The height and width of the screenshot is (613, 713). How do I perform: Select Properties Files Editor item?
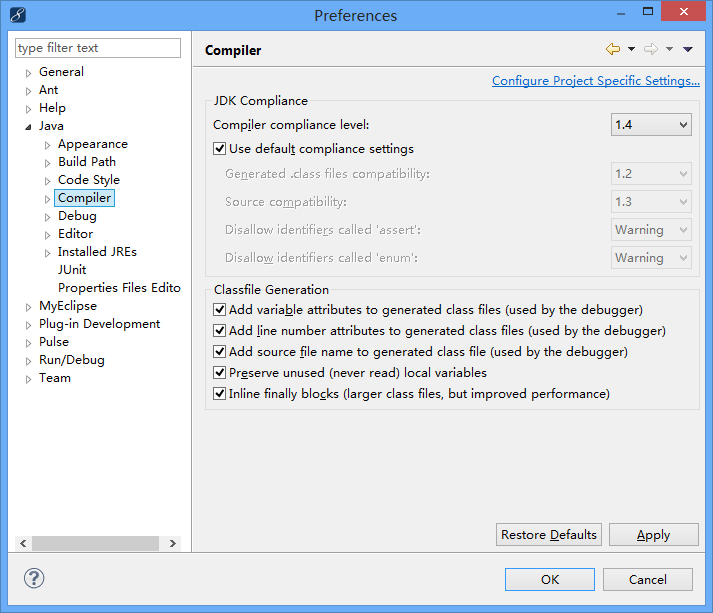(x=119, y=288)
